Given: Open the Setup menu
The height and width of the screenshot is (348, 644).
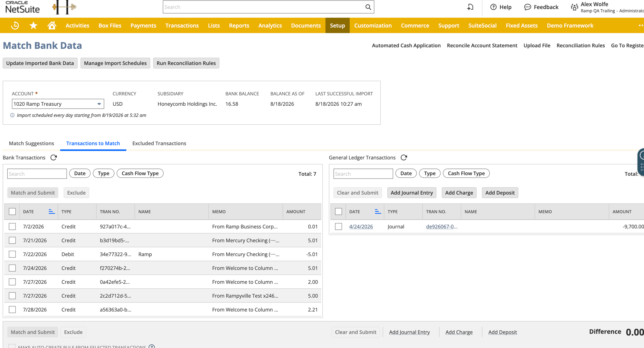Looking at the screenshot, I should coord(337,25).
